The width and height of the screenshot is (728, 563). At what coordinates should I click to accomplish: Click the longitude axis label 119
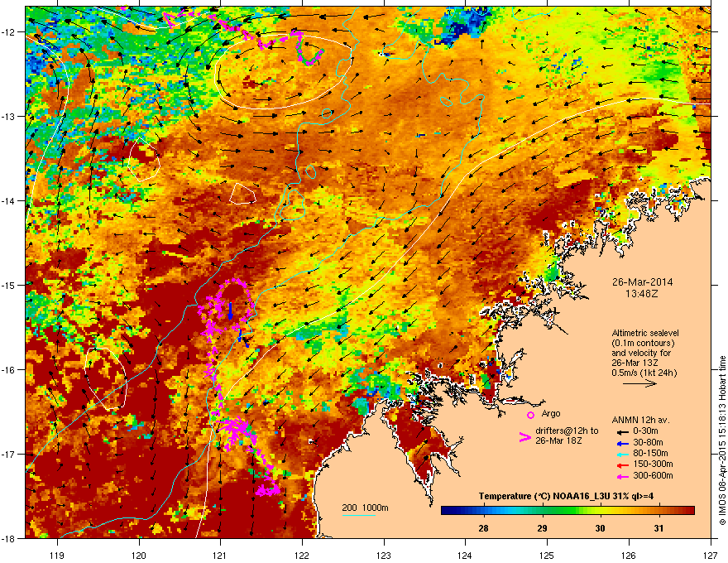[x=57, y=555]
